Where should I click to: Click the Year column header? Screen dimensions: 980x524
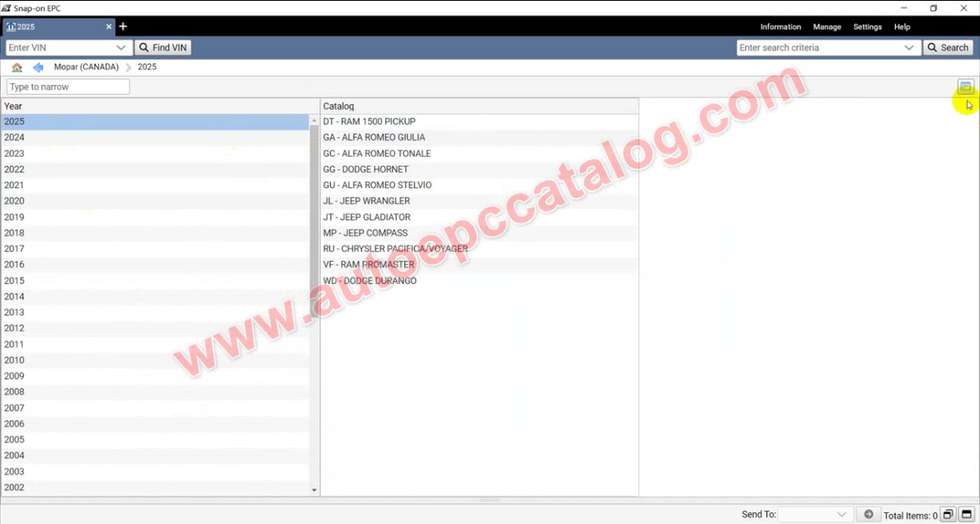coord(160,106)
